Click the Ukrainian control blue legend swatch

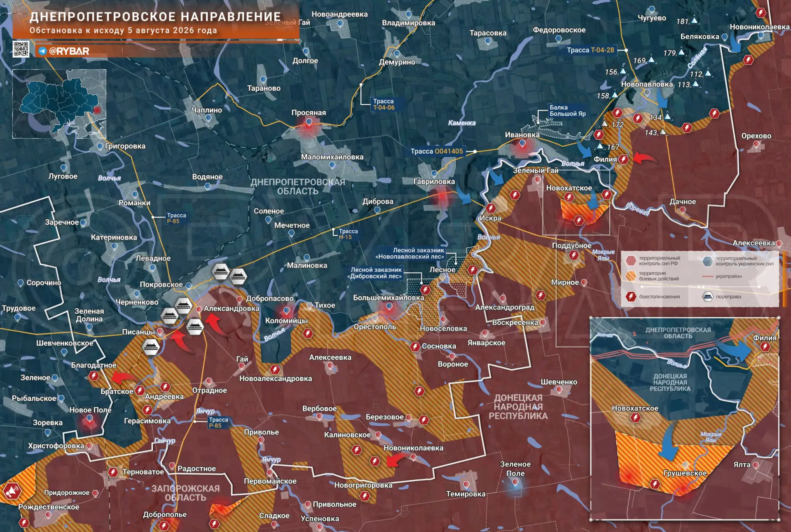pyautogui.click(x=707, y=261)
